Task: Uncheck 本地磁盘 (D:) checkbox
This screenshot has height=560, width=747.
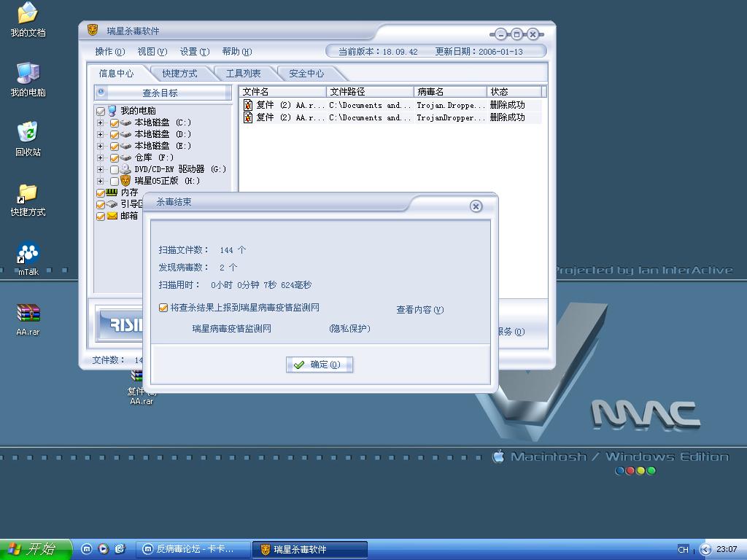Action: coord(115,134)
